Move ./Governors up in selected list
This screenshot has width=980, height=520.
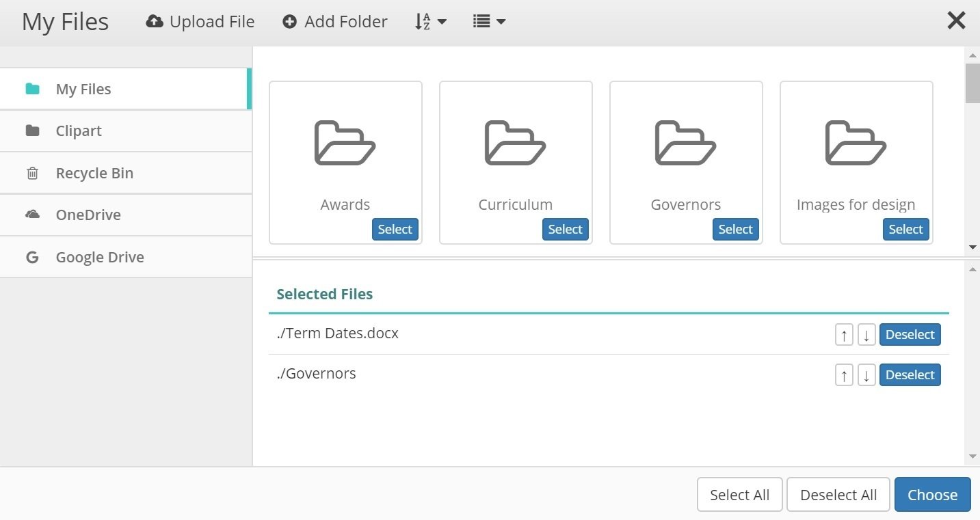[x=844, y=375]
